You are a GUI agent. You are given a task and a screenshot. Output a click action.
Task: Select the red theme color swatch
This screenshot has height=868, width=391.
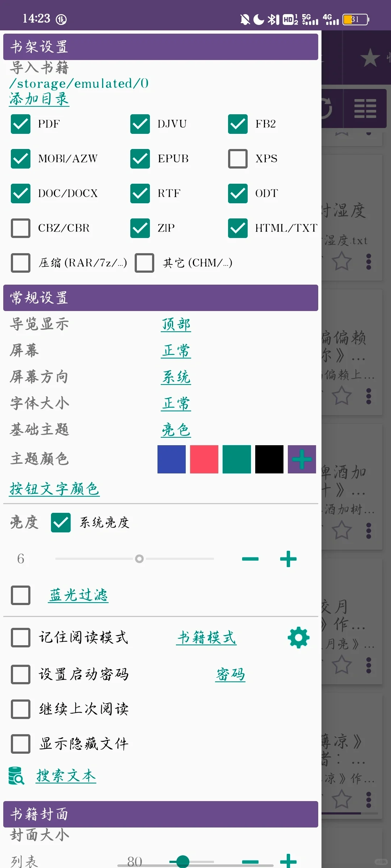click(204, 459)
